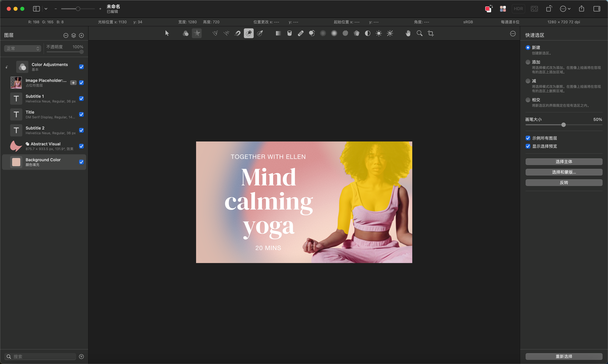Select the Soften tool
This screenshot has height=364, width=608.
click(334, 33)
